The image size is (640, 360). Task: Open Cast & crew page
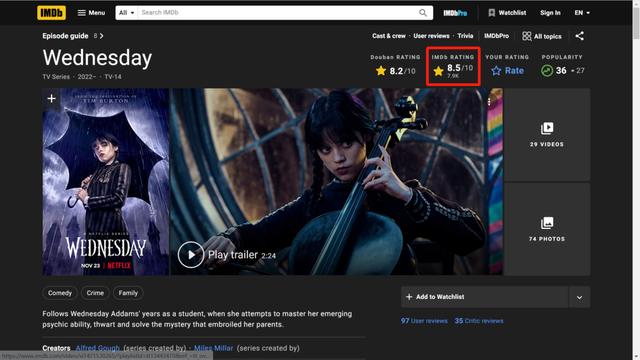(389, 36)
